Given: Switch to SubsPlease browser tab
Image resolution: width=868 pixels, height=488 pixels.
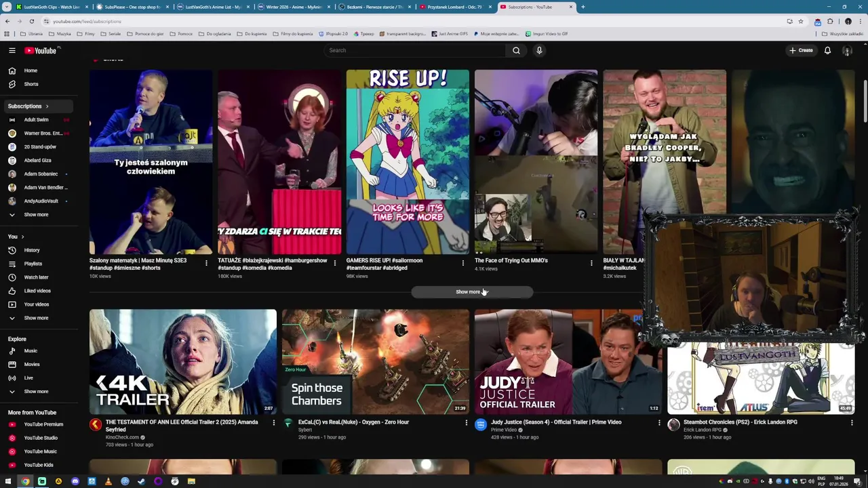Looking at the screenshot, I should (131, 7).
